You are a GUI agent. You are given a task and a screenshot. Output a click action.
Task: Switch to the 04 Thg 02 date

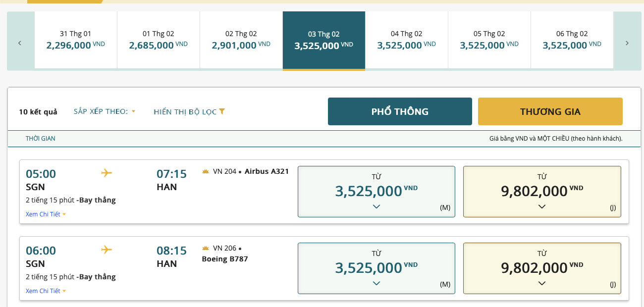tap(406, 40)
